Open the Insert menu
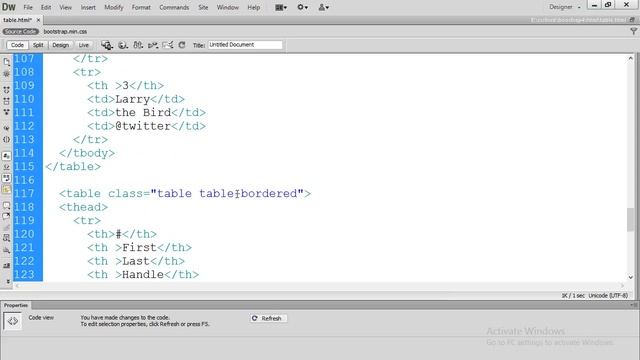 click(88, 7)
